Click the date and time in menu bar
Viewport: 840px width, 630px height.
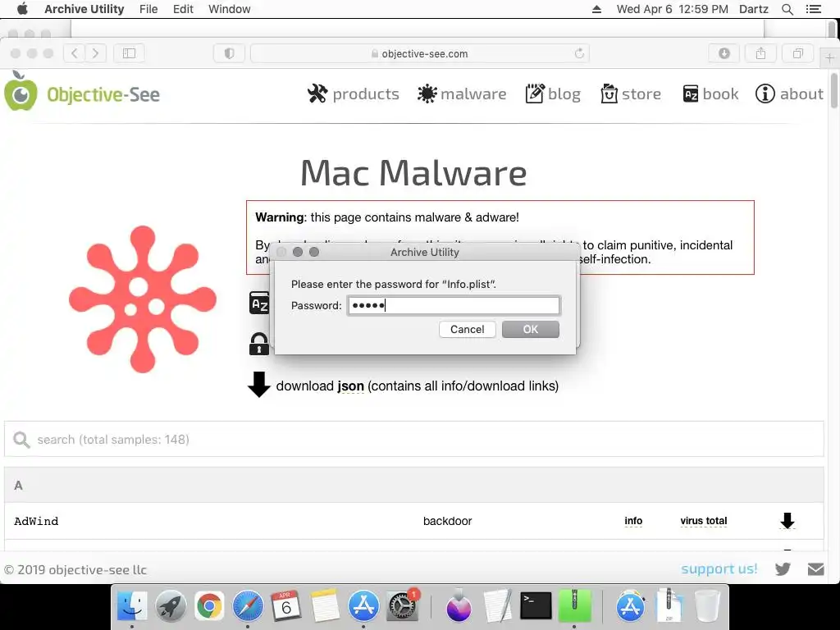[673, 9]
